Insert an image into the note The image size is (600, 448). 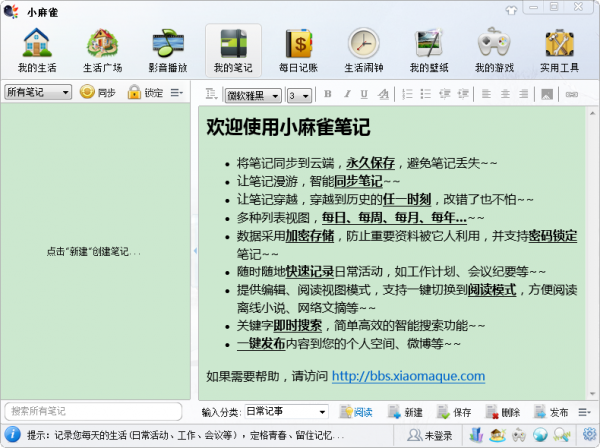(x=547, y=94)
